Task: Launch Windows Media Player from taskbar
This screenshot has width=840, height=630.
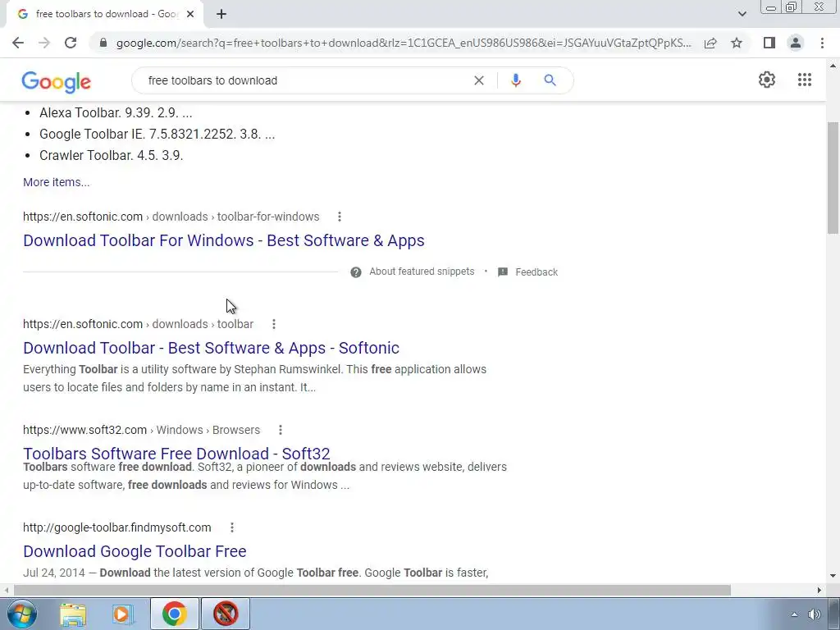Action: coord(123,614)
